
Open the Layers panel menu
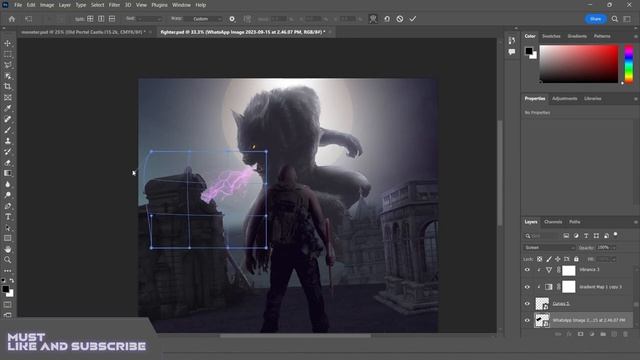tap(636, 222)
